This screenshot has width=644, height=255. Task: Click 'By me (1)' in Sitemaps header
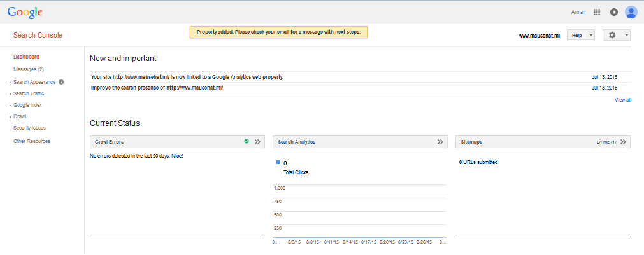[606, 142]
